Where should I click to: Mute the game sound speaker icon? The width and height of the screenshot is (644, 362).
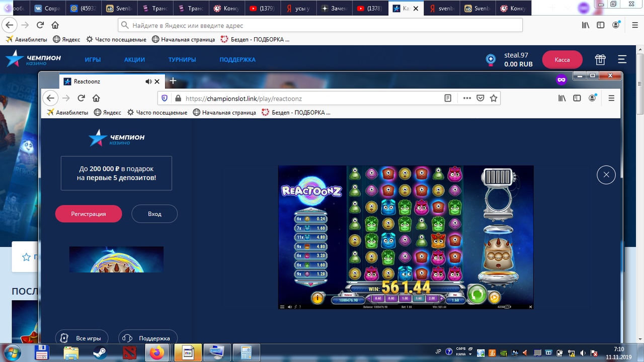[289, 306]
